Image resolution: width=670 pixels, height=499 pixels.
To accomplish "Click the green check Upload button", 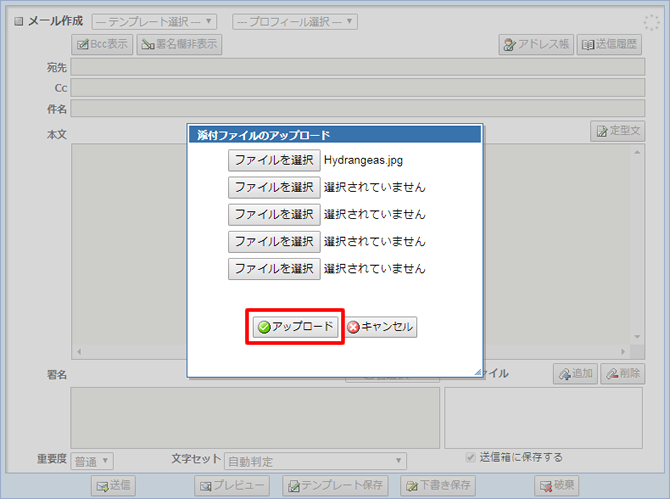I will (295, 327).
